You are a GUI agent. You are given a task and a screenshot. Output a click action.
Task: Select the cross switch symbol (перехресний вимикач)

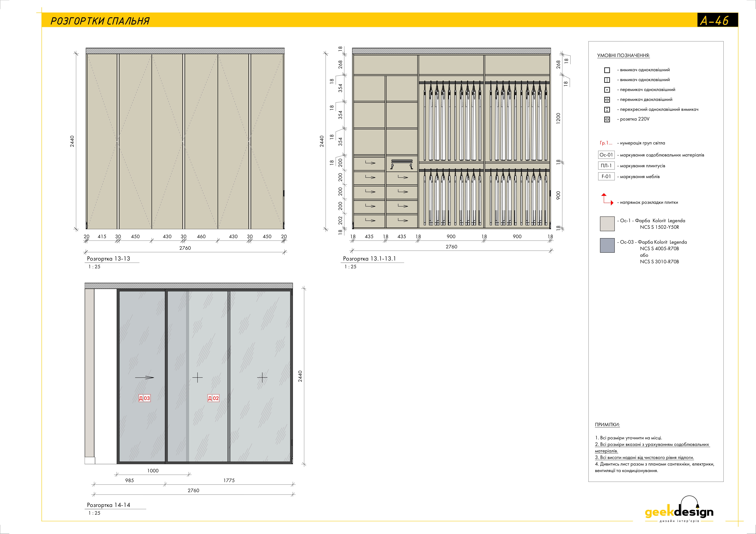607,110
